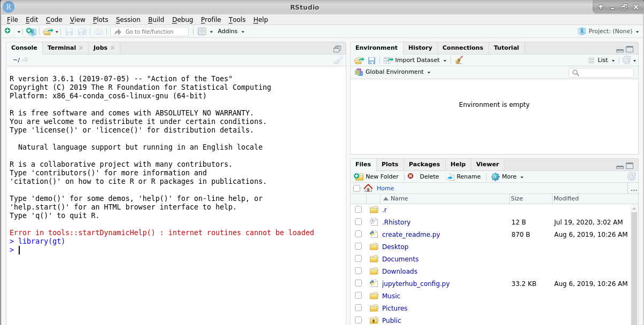Switch to the History tab

pos(420,48)
